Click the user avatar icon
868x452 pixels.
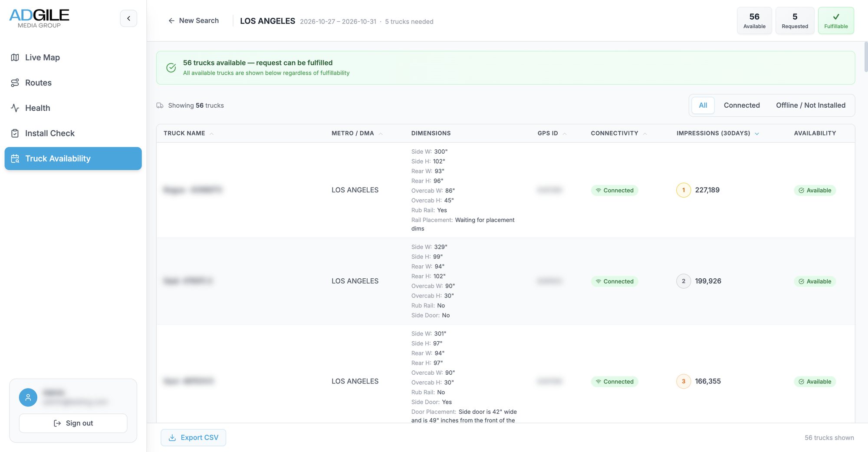pos(28,397)
